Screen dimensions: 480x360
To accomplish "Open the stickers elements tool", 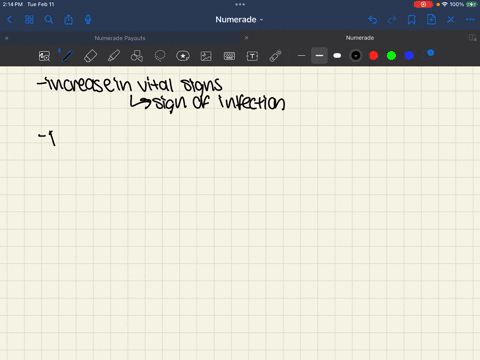I will tap(183, 56).
